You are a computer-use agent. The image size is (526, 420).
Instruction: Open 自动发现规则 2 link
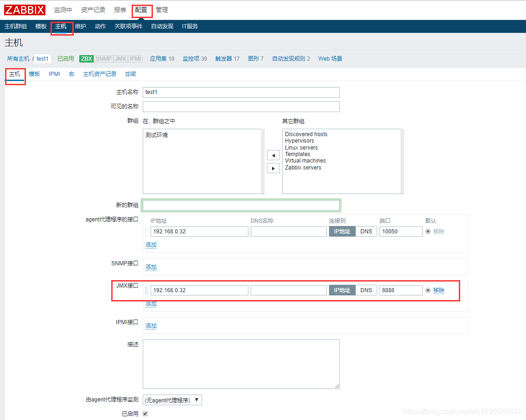[291, 59]
